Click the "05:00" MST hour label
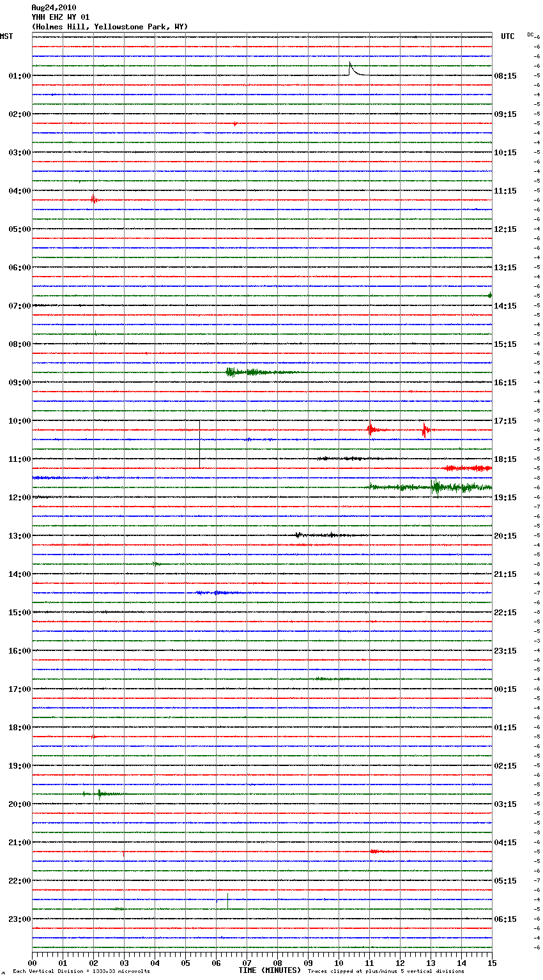 coord(20,229)
